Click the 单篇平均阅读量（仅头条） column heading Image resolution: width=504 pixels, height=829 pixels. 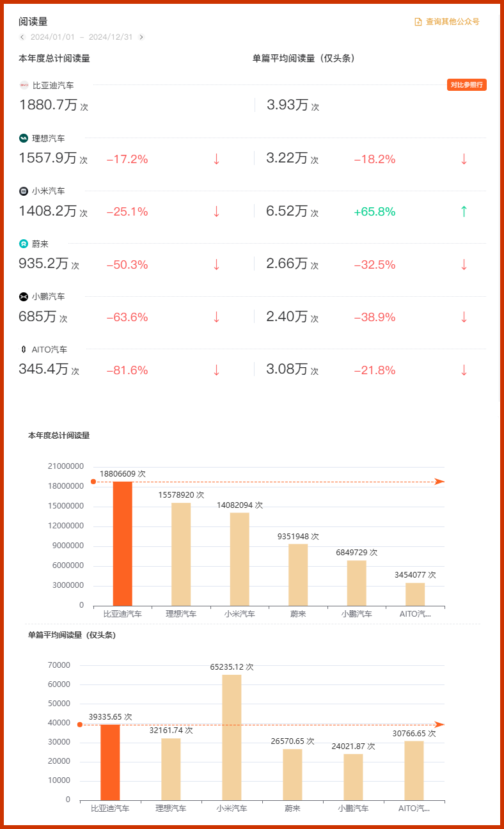[x=304, y=58]
